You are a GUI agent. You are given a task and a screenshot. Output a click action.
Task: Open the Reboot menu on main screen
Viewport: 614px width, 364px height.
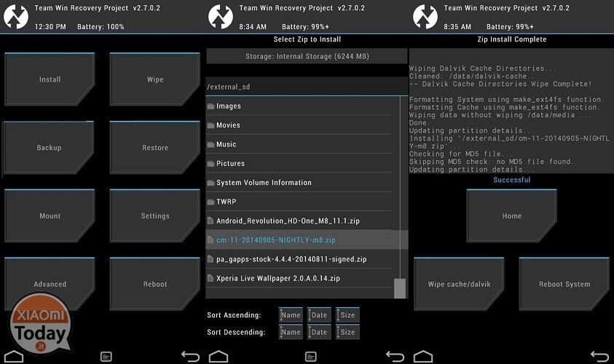(155, 284)
